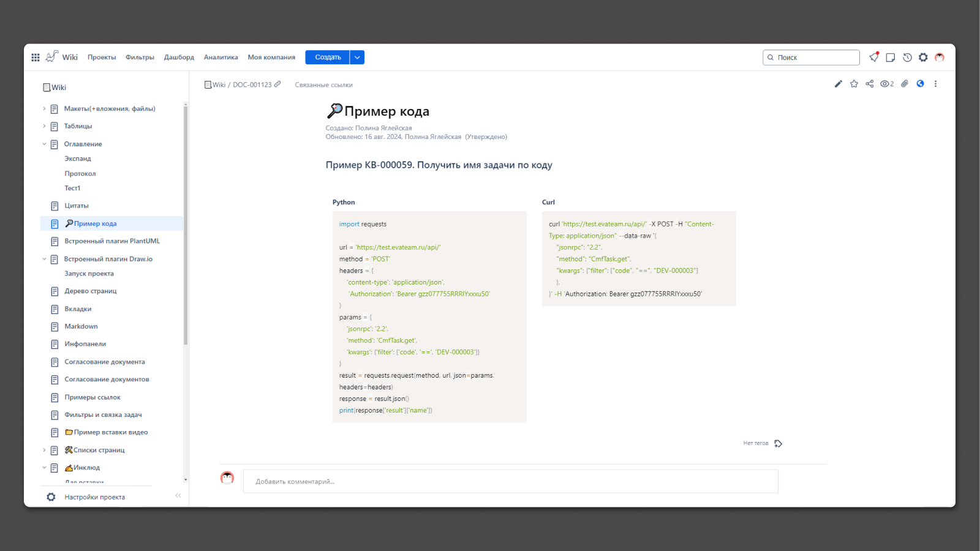980x551 pixels.
Task: Toggle page watching via the eye icon
Action: 886,84
